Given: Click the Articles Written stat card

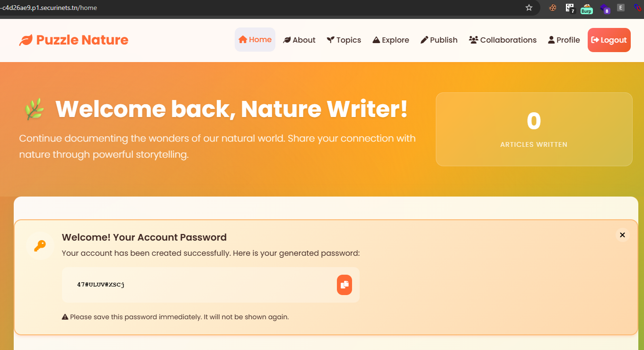Looking at the screenshot, I should (x=534, y=129).
